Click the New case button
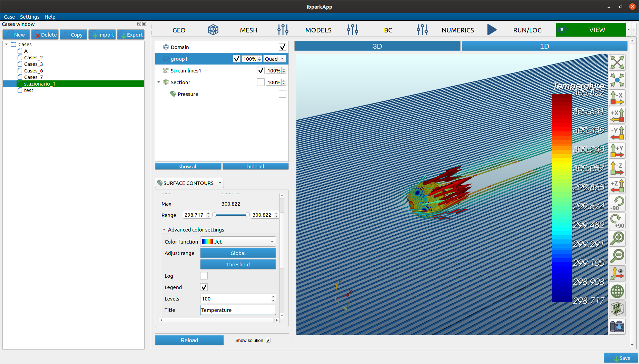The height and width of the screenshot is (364, 639). [16, 35]
